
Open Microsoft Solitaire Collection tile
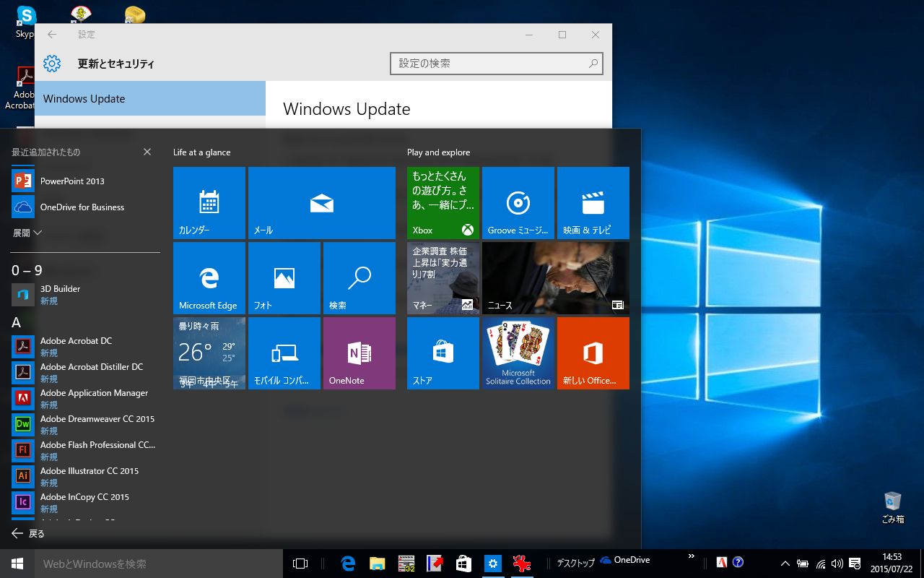click(518, 353)
